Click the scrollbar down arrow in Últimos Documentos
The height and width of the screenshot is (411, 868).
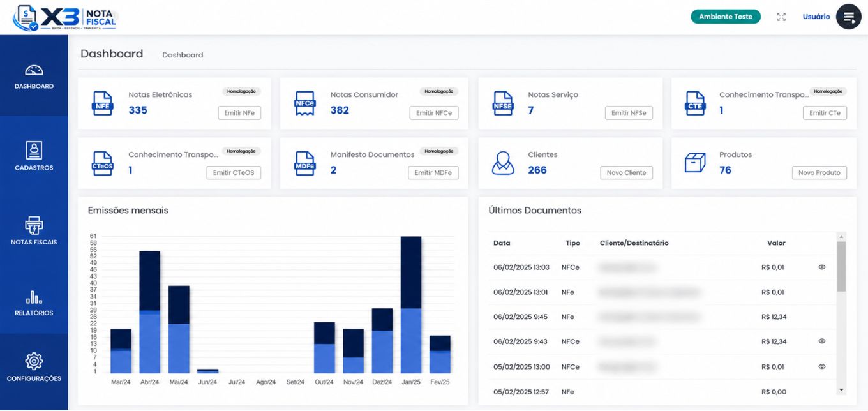point(841,389)
